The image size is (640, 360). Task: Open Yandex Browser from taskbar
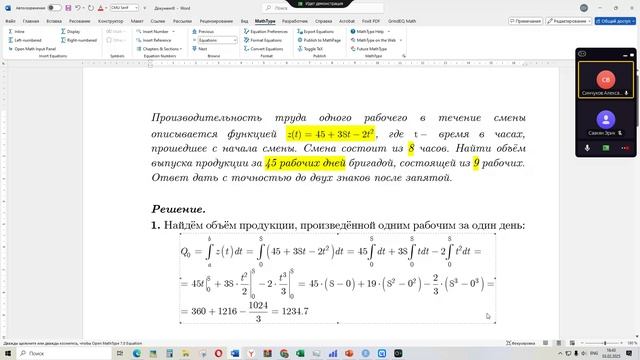(x=251, y=353)
